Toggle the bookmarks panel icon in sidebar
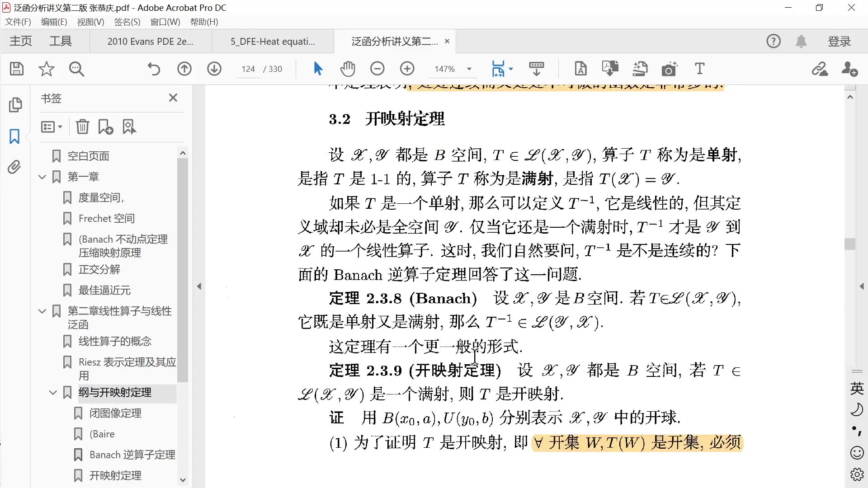Image resolution: width=868 pixels, height=488 pixels. pyautogui.click(x=14, y=136)
